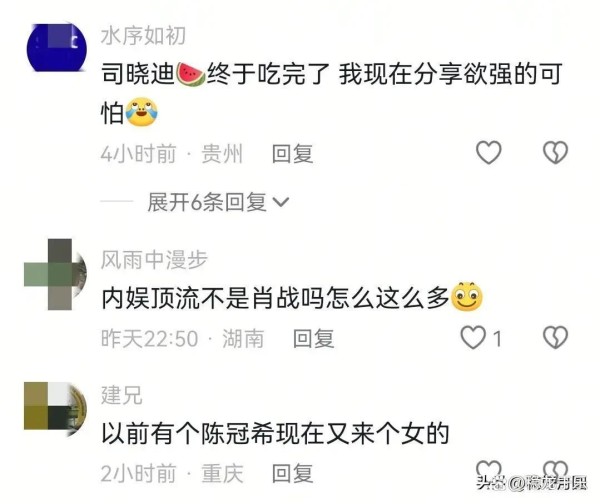The width and height of the screenshot is (600, 504).
Task: Like the comment by 水序如初
Action: tap(489, 152)
